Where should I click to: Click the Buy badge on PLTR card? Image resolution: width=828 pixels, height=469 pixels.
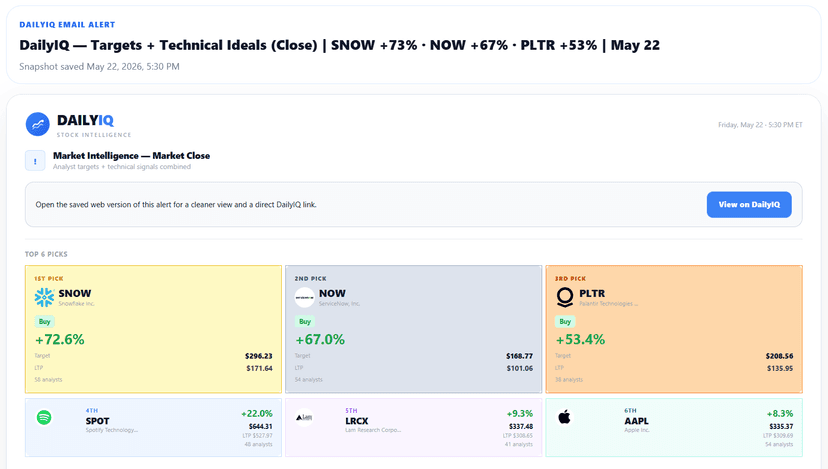click(x=565, y=322)
